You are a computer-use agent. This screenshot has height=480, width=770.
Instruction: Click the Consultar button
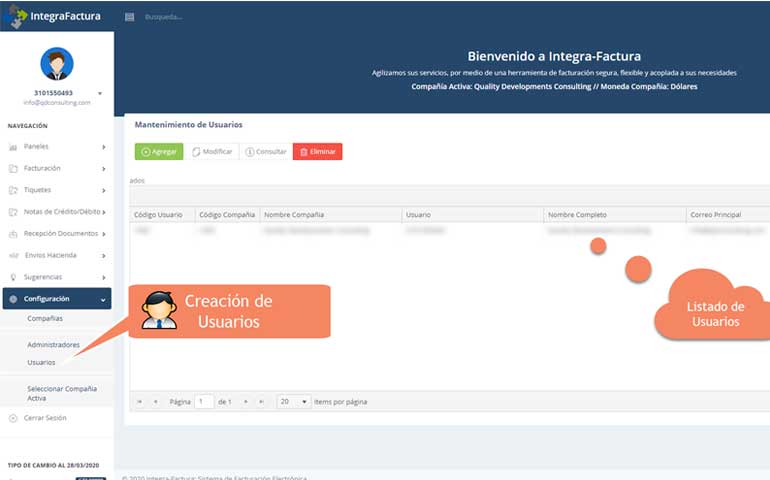266,151
